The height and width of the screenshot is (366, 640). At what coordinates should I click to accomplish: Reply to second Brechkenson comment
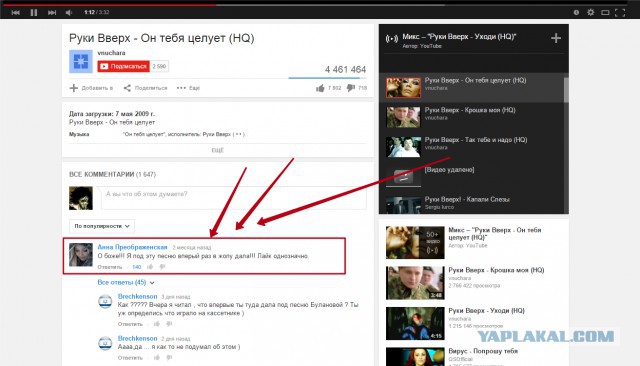[130, 358]
